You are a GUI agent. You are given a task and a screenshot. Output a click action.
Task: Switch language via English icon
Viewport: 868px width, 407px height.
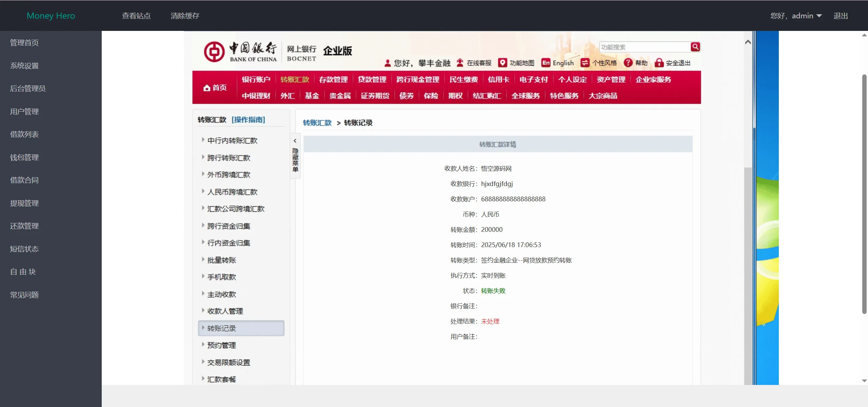point(546,63)
